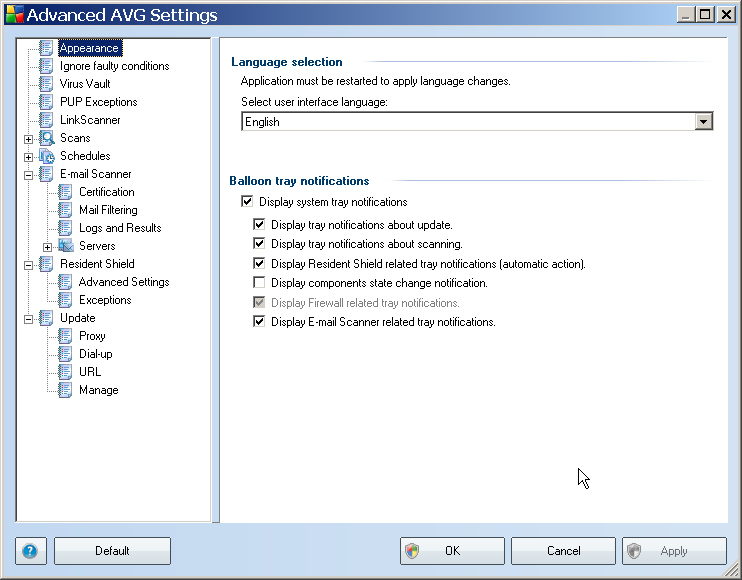The width and height of the screenshot is (742, 580).
Task: Click the Exceptions page icon
Action: click(x=65, y=299)
